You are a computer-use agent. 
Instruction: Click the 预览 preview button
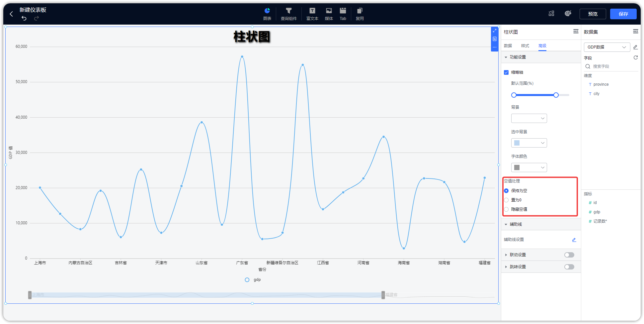pos(593,14)
